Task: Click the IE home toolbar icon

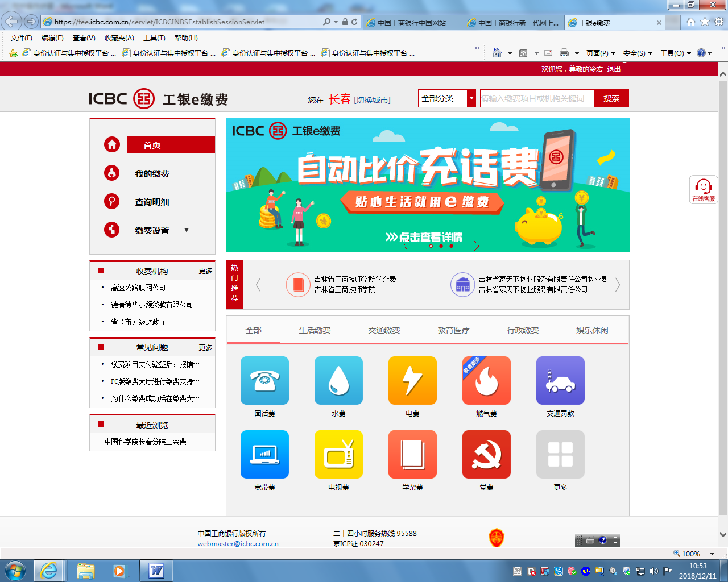Action: coord(691,22)
